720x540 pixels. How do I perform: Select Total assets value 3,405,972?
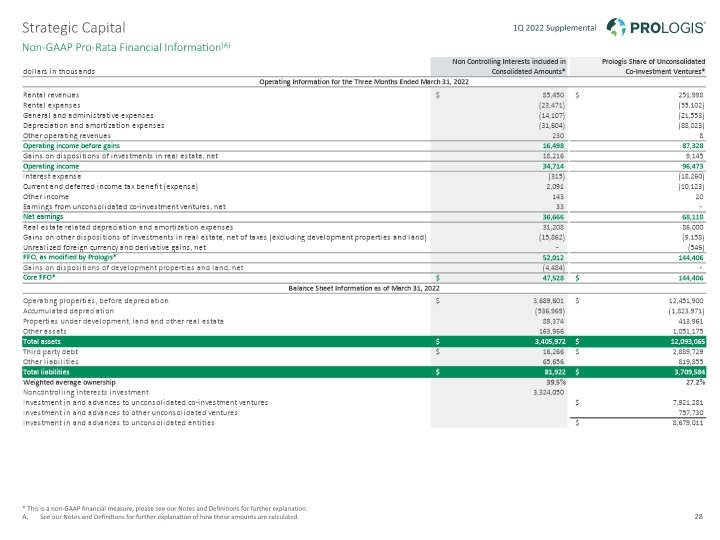[550, 342]
